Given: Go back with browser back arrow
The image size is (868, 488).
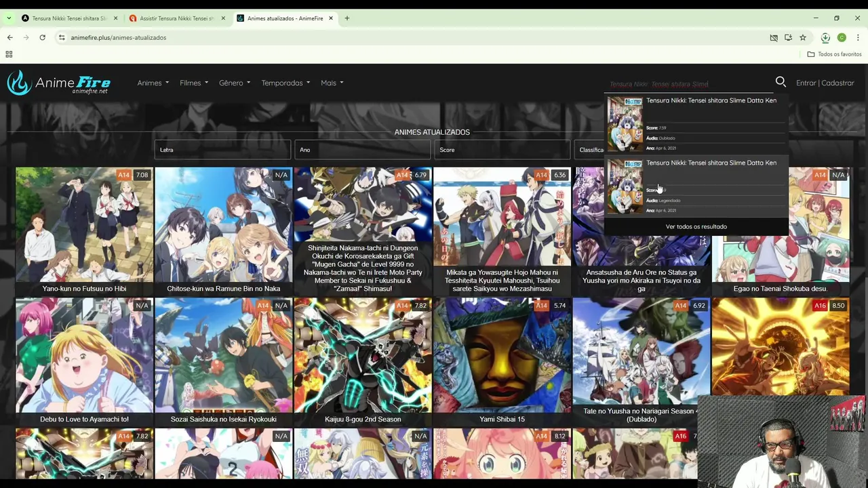Looking at the screenshot, I should (9, 37).
